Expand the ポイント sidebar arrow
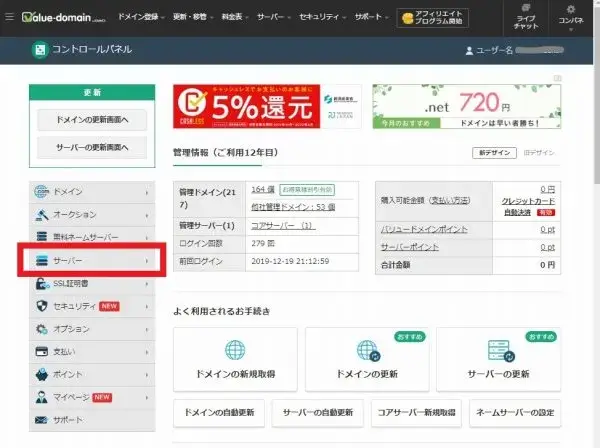This screenshot has height=448, width=600. pyautogui.click(x=147, y=375)
